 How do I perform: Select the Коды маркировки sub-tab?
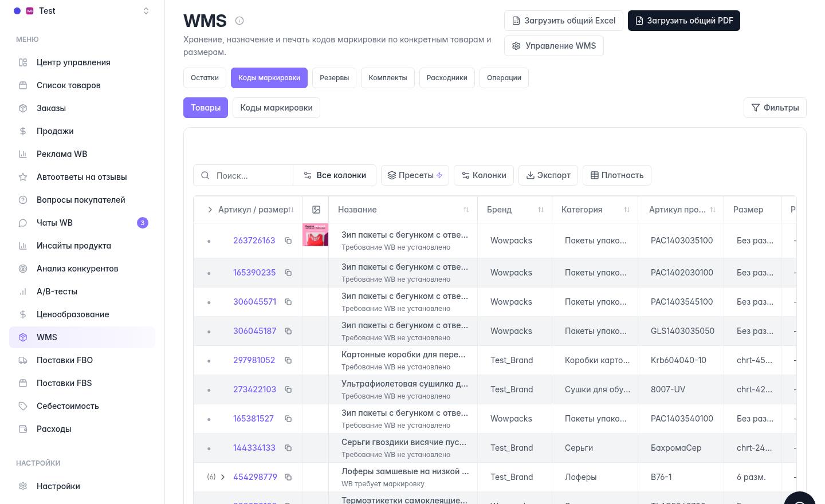(276, 108)
